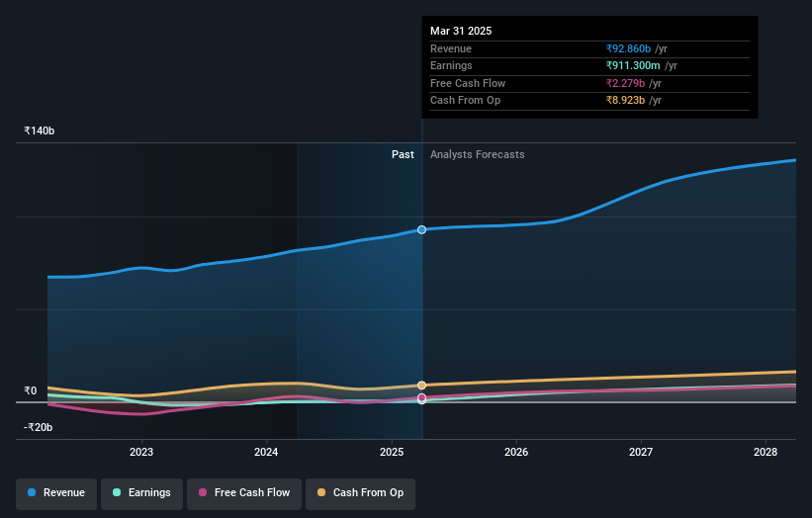Screen dimensions: 812x518
Task: Click the Cash From Op label in tooltip
Action: point(465,101)
